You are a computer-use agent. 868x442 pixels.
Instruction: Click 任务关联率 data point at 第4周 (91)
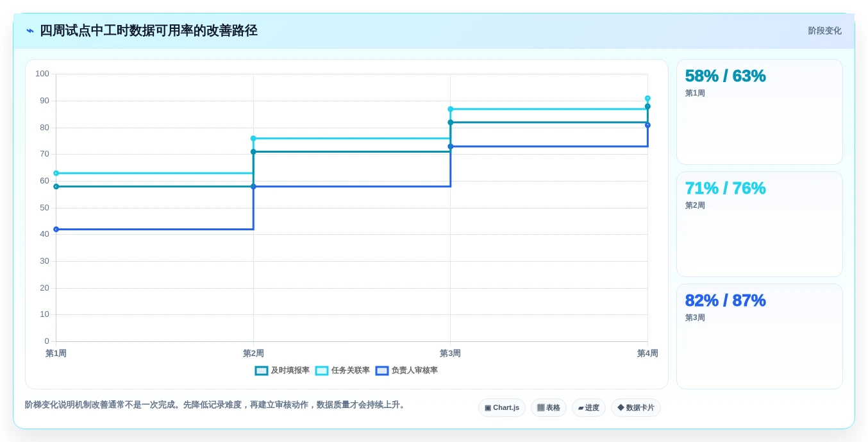click(647, 98)
